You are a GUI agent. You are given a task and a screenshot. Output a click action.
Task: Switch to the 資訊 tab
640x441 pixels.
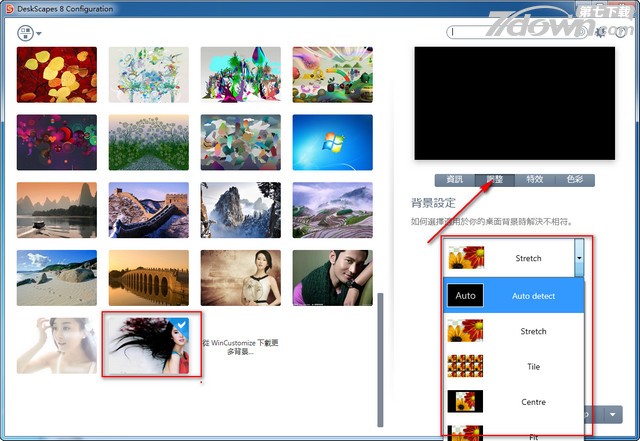pos(455,180)
